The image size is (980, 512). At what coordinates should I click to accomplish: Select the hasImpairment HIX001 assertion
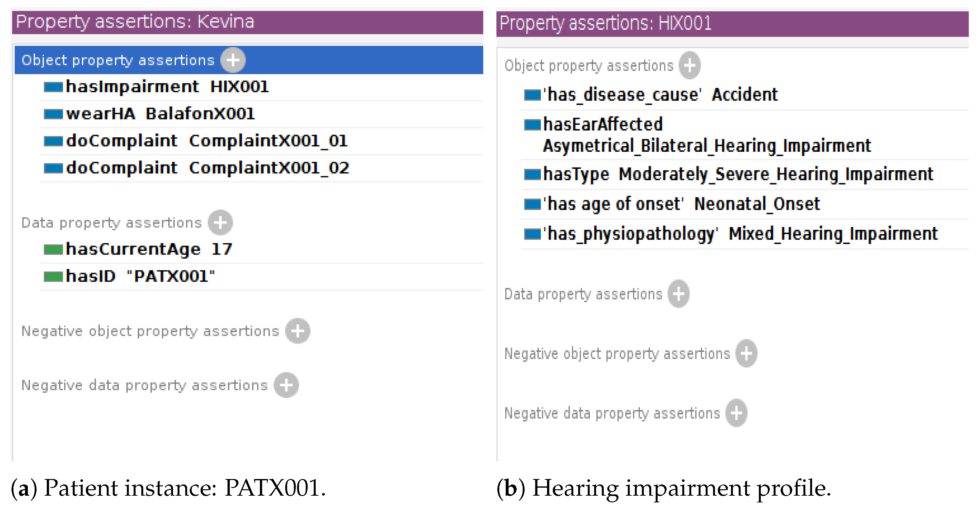(x=167, y=87)
